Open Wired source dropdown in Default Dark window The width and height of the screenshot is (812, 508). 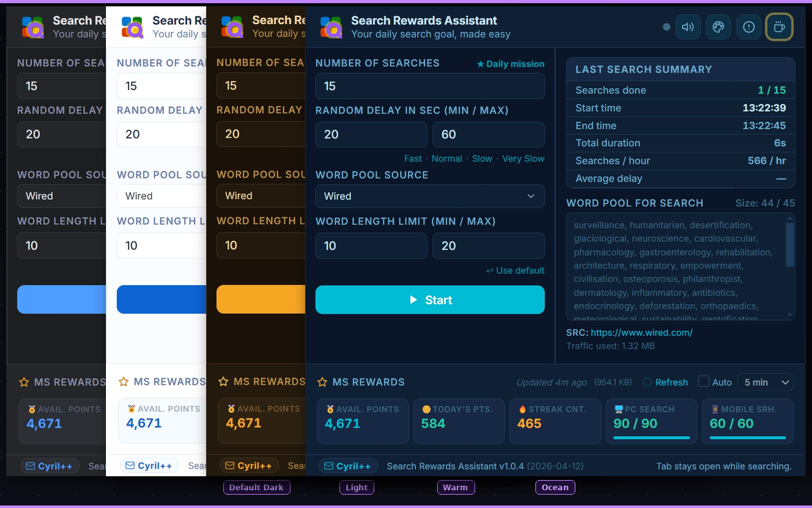pyautogui.click(x=62, y=196)
